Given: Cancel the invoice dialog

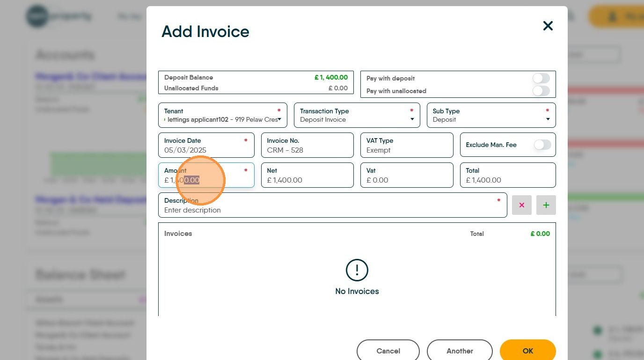Looking at the screenshot, I should coord(388,351).
